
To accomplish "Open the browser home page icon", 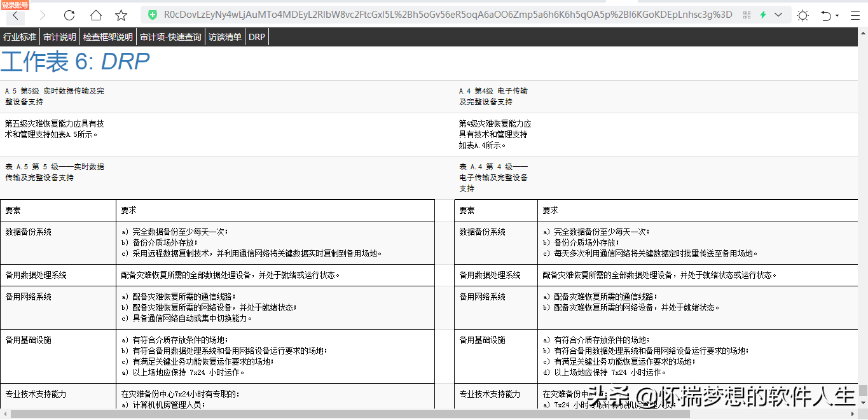I will coord(95,15).
